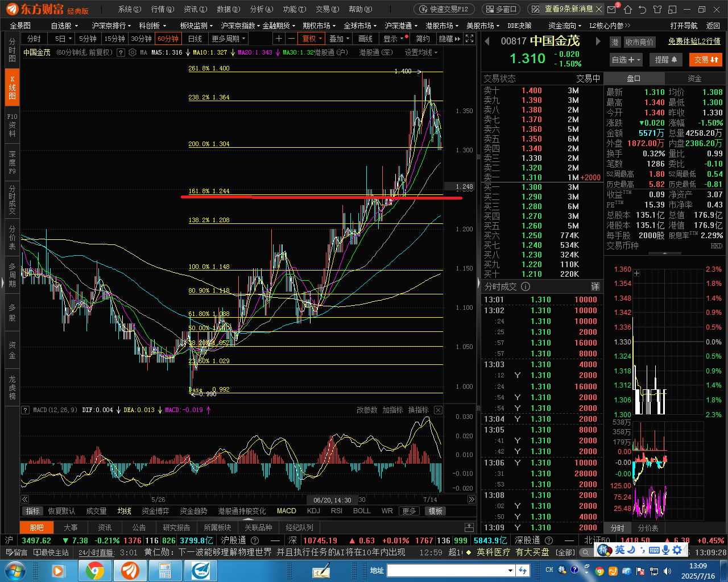Expand the 叠加 overlay dropdown
The image size is (728, 582).
click(340, 39)
